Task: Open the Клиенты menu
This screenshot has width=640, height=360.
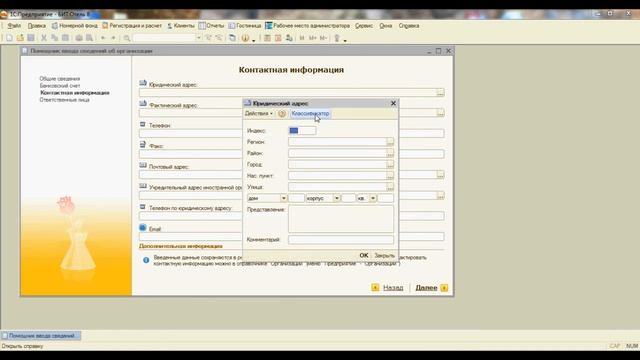Action: click(181, 26)
